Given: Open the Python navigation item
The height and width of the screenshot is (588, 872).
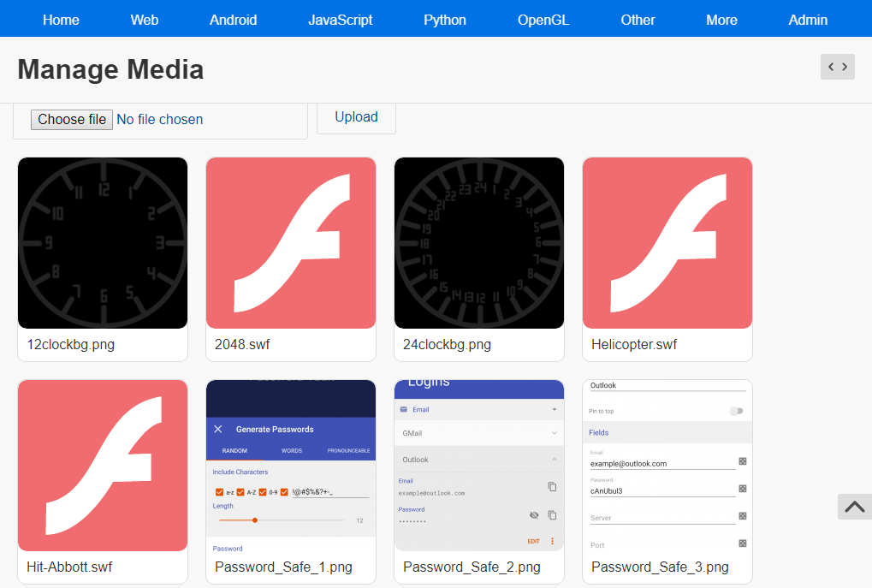Looking at the screenshot, I should click(x=445, y=20).
